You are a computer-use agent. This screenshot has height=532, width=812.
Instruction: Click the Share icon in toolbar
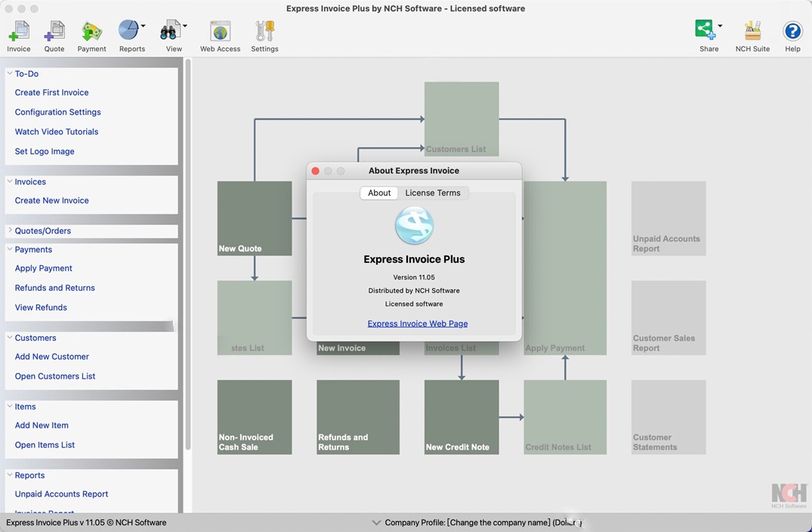705,29
